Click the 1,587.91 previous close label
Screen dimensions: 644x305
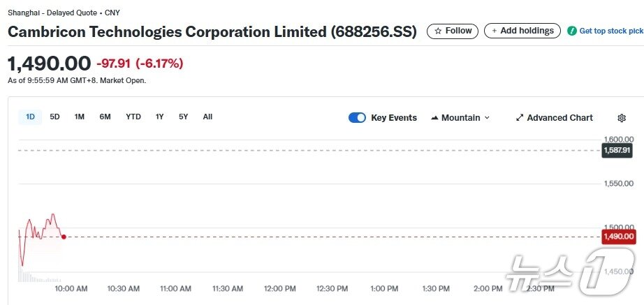[617, 150]
